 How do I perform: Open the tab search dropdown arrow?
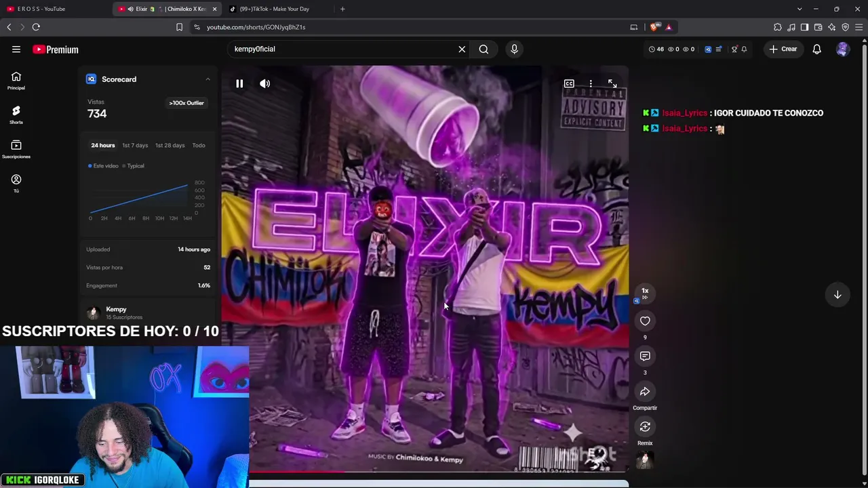click(x=800, y=9)
